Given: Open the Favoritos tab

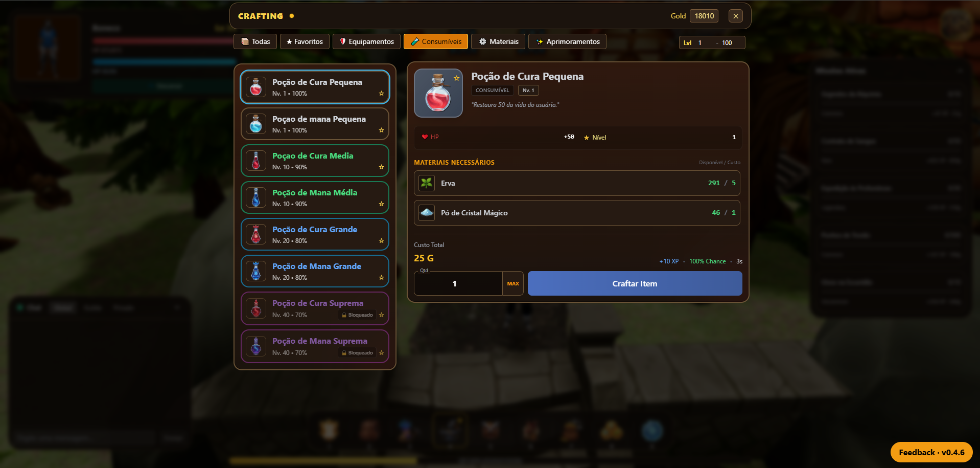Looking at the screenshot, I should click(305, 41).
